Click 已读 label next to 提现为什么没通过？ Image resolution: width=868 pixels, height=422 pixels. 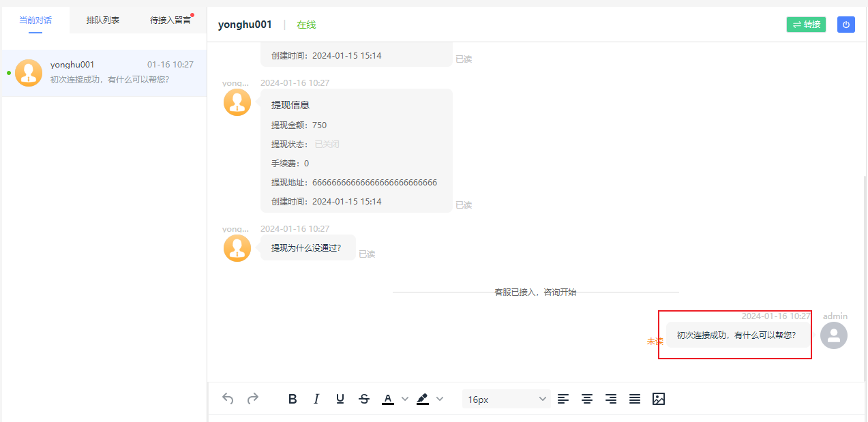coord(367,254)
